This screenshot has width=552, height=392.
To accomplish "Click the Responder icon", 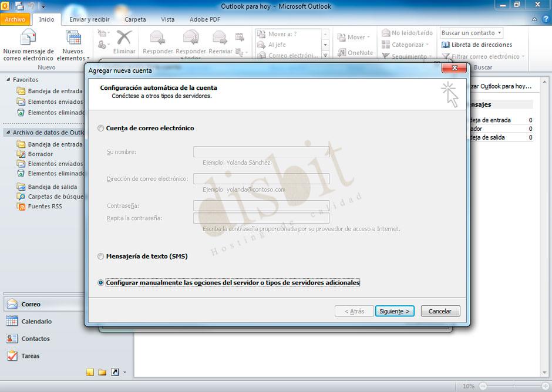I will pyautogui.click(x=157, y=37).
